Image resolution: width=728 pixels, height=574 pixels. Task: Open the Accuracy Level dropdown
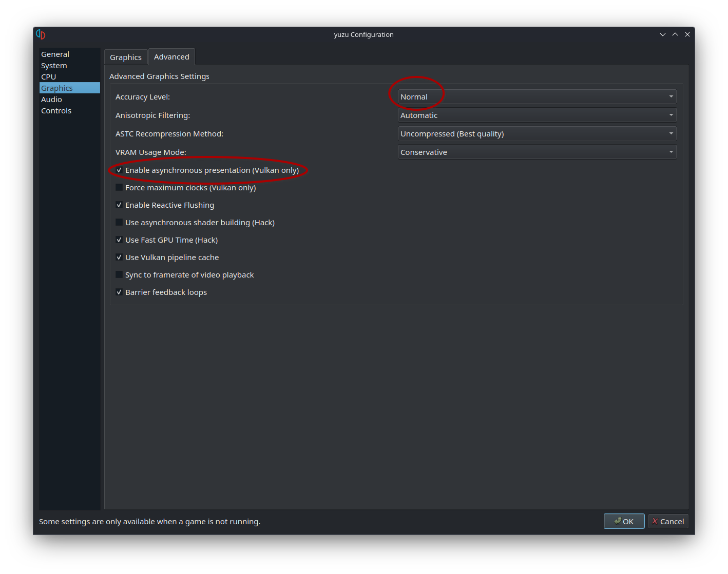pos(537,96)
